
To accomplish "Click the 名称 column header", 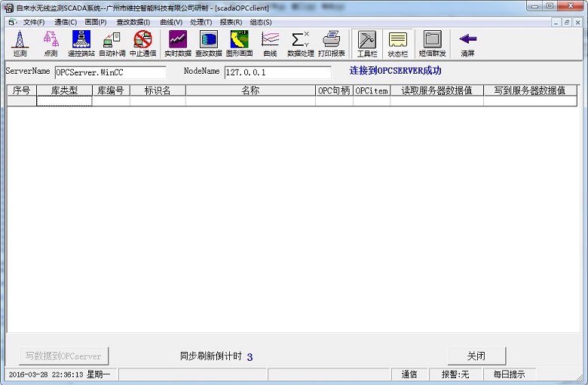I will click(x=250, y=90).
